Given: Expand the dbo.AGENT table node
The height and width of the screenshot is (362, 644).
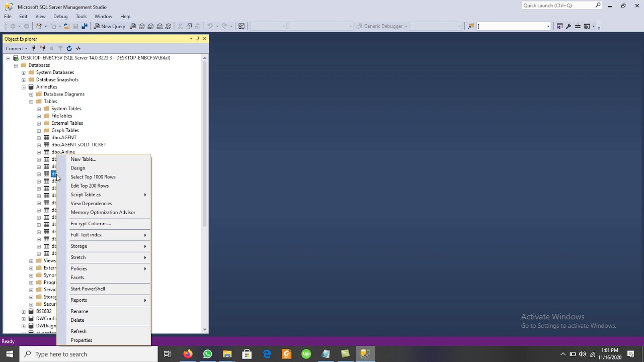Looking at the screenshot, I should [39, 138].
